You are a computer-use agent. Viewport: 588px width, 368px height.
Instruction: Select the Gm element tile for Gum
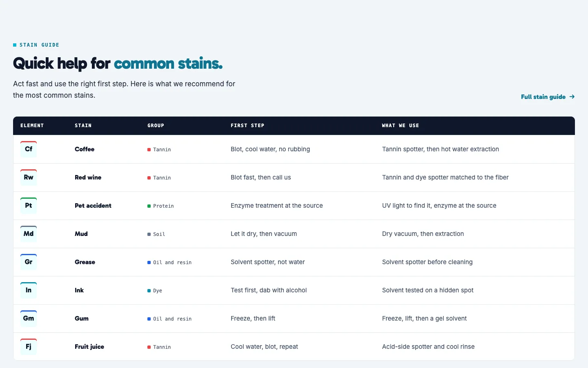[x=29, y=319]
